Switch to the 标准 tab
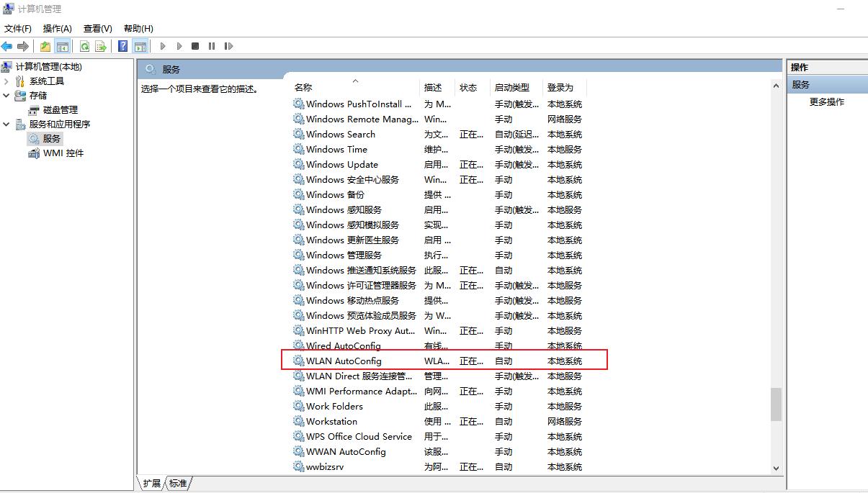 click(x=176, y=483)
